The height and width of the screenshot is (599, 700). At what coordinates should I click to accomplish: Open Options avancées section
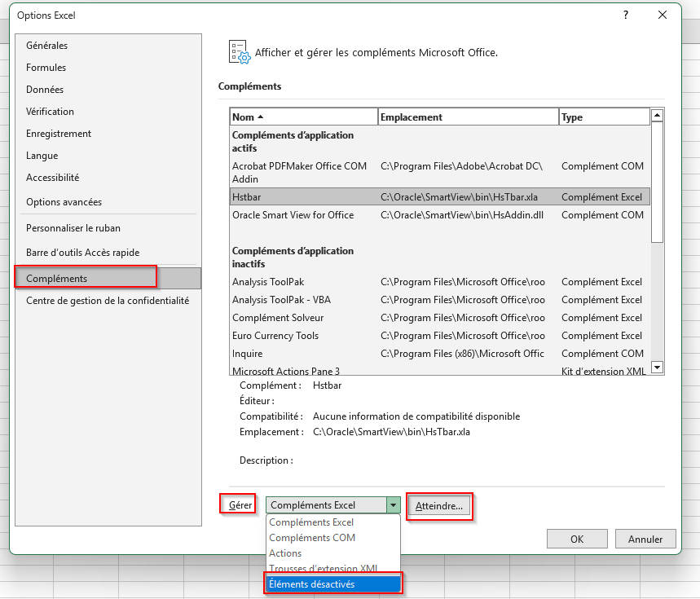coord(64,202)
